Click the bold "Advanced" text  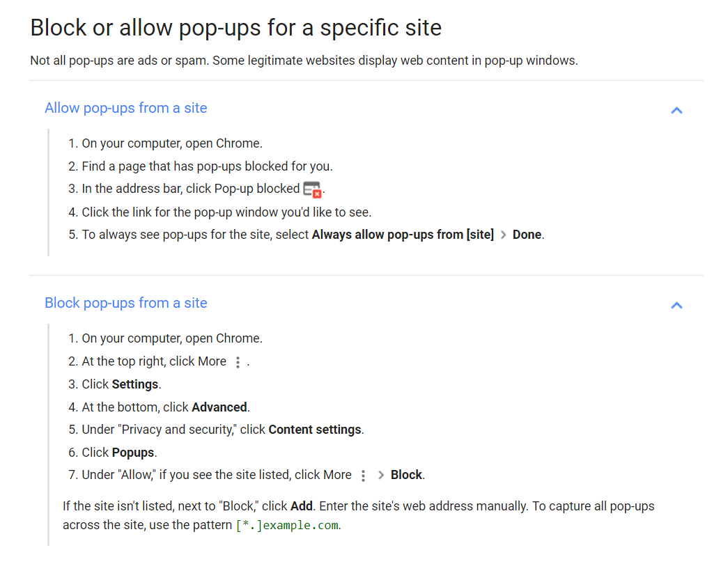[x=219, y=407]
